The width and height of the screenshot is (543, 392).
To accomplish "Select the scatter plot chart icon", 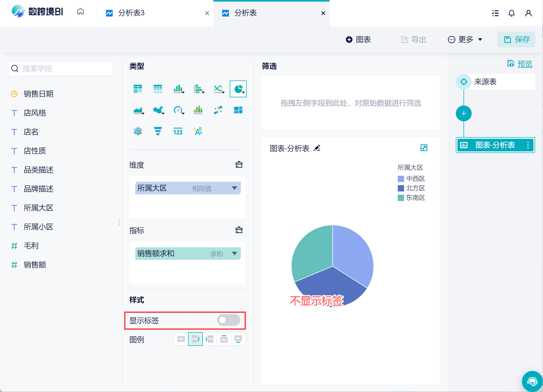I will (x=218, y=110).
